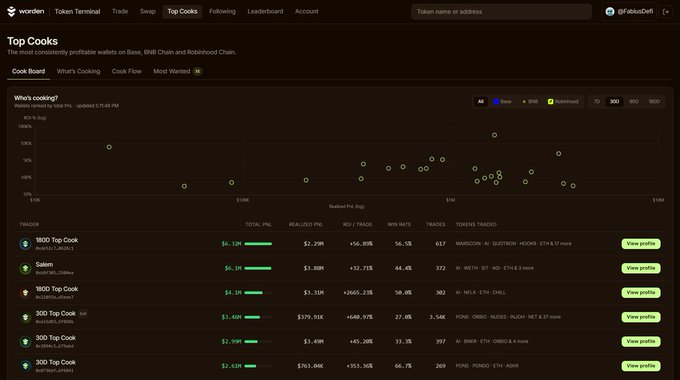View profile of 30D Top Cook with $3.46M
This screenshot has width=680, height=380.
[x=641, y=317]
